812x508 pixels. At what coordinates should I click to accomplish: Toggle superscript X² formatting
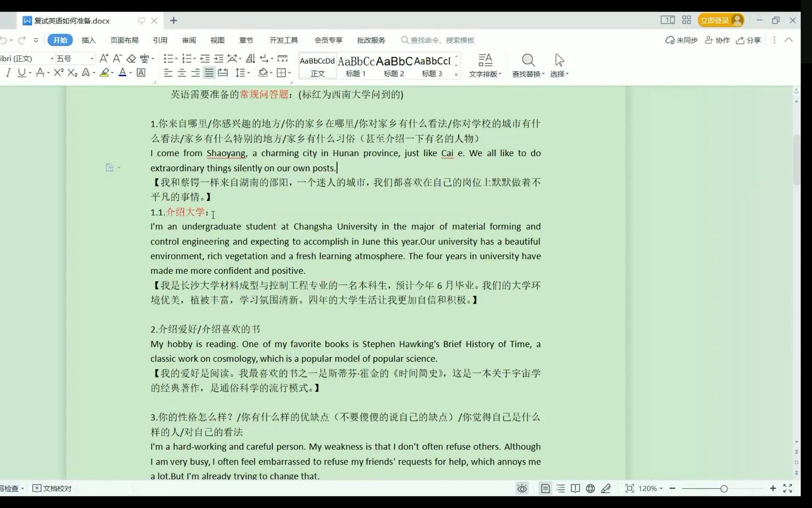coord(58,72)
